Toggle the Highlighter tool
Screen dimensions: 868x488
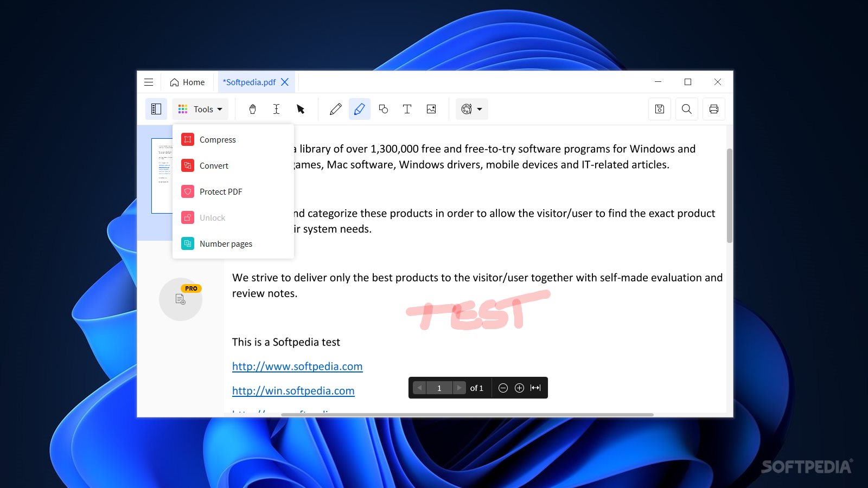pos(360,109)
